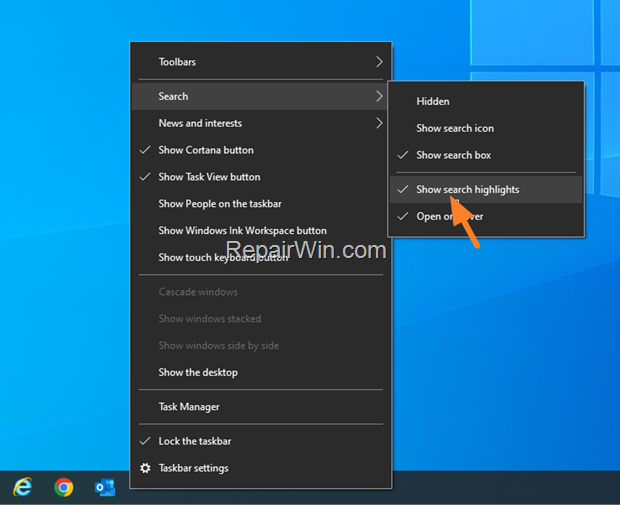This screenshot has width=620, height=505.
Task: Uncheck Show search highlights
Action: [x=486, y=189]
